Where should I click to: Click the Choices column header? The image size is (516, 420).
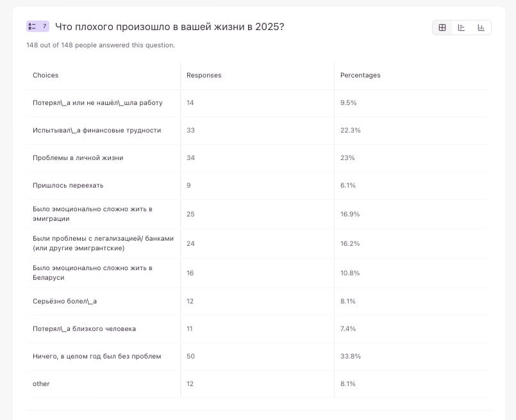(46, 75)
